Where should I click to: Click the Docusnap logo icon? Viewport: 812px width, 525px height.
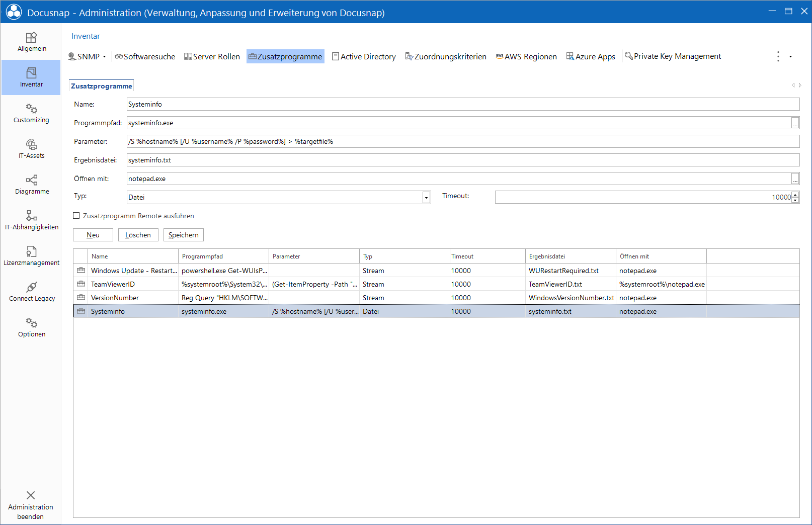coord(14,12)
